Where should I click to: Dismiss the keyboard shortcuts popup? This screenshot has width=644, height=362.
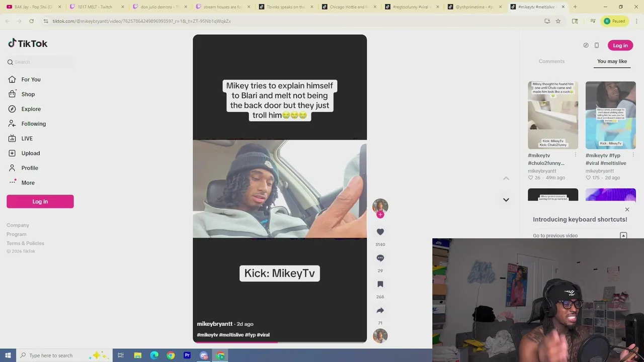coord(627,209)
